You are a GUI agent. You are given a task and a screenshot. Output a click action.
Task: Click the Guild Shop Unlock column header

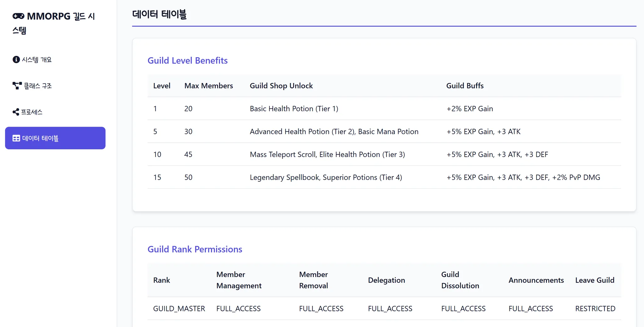281,86
